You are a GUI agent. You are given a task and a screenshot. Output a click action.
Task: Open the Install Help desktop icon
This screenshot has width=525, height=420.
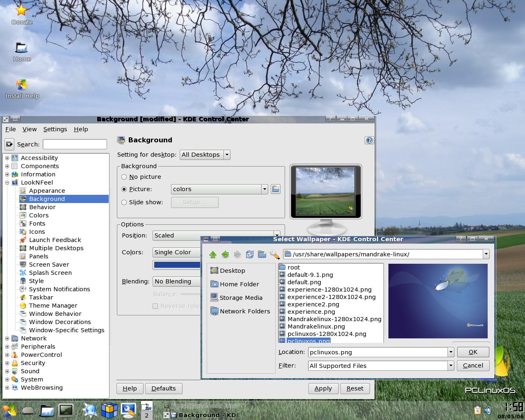point(22,89)
